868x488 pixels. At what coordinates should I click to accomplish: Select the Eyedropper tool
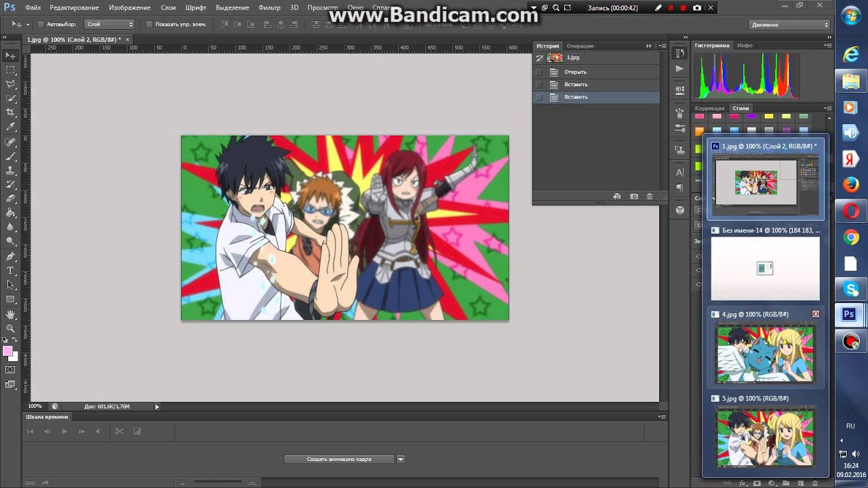coord(10,127)
